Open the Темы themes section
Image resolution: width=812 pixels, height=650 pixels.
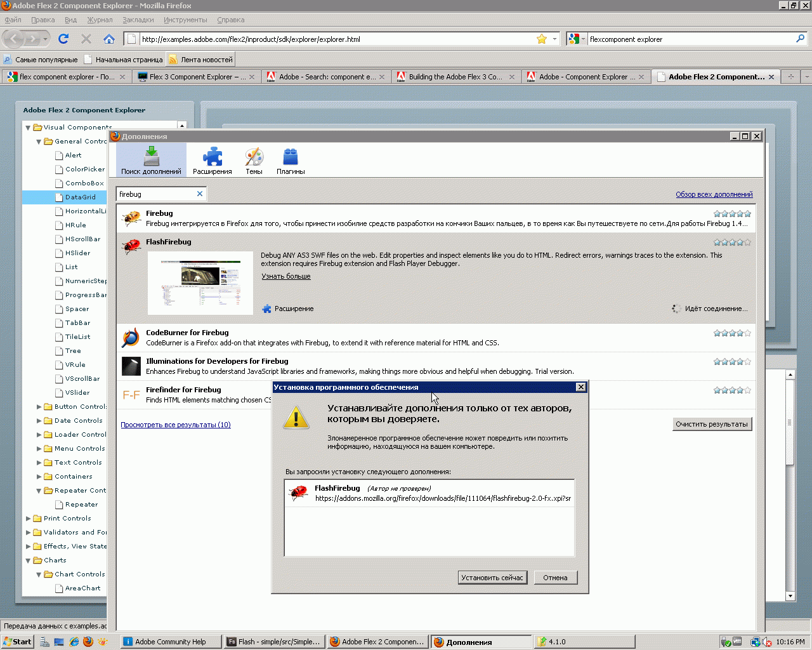(254, 160)
